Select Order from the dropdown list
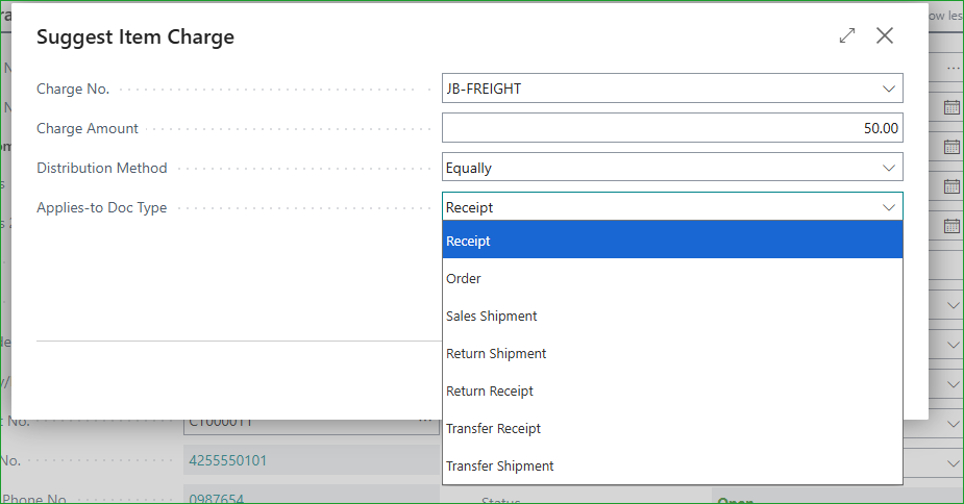 point(673,278)
